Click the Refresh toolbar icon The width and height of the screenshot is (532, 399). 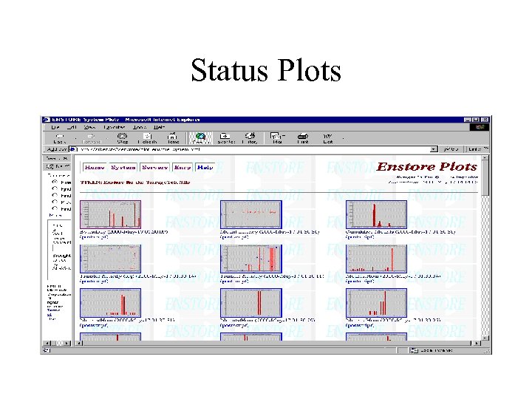(x=147, y=138)
